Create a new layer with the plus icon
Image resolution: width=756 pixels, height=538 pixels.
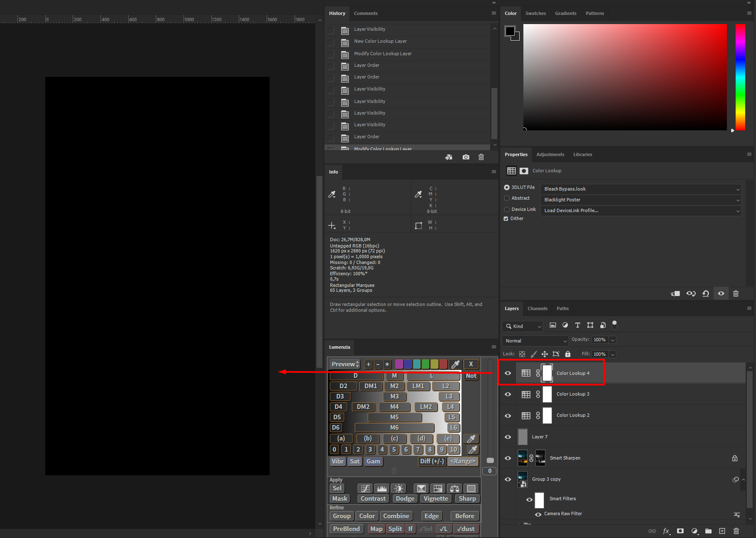coord(722,531)
